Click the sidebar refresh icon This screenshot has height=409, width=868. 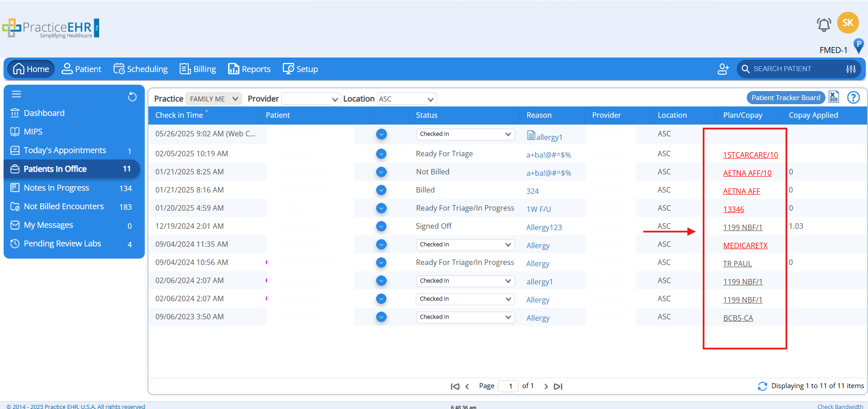[132, 96]
